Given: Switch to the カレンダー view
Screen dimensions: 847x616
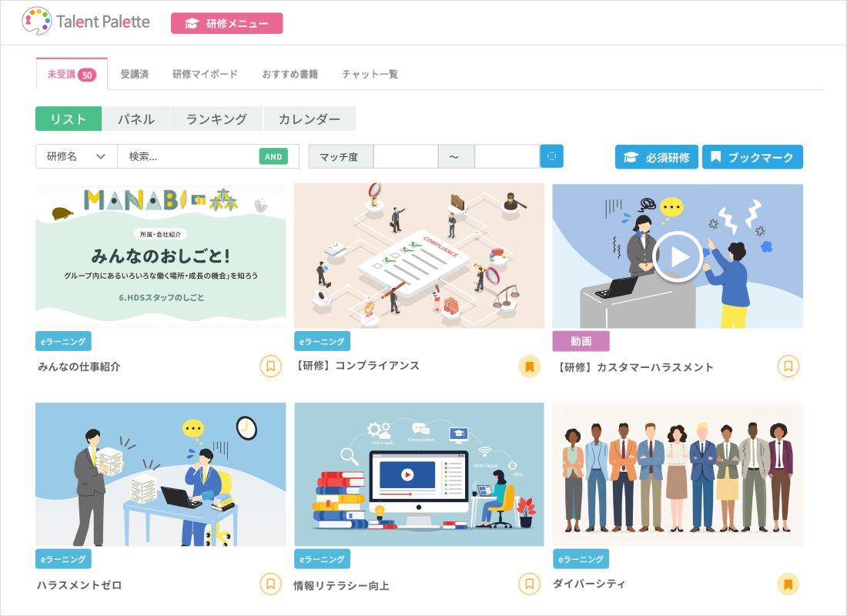Looking at the screenshot, I should pos(310,119).
